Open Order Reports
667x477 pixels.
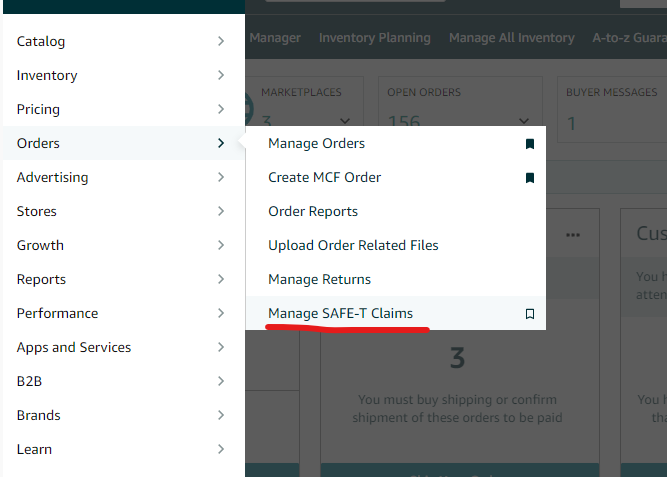pyautogui.click(x=313, y=211)
